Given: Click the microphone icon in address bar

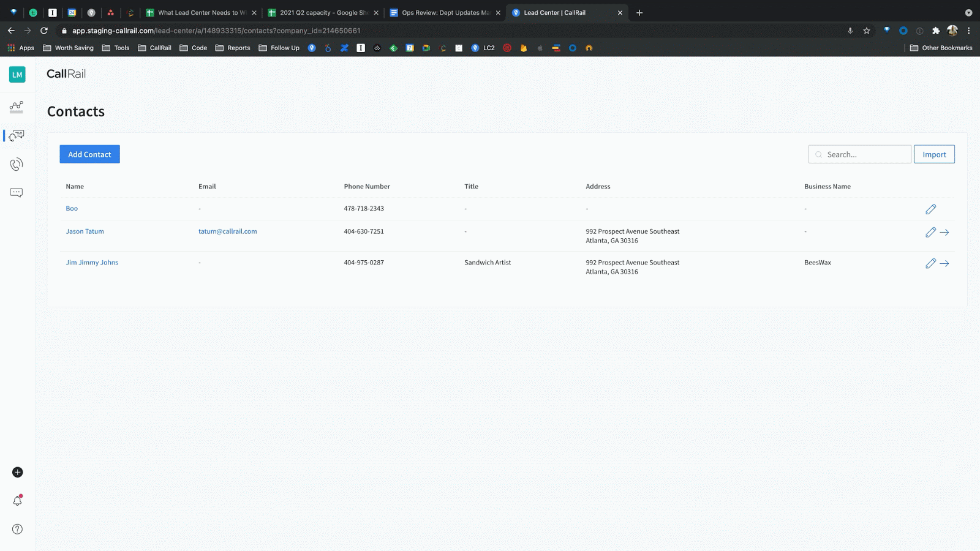Looking at the screenshot, I should click(x=850, y=31).
